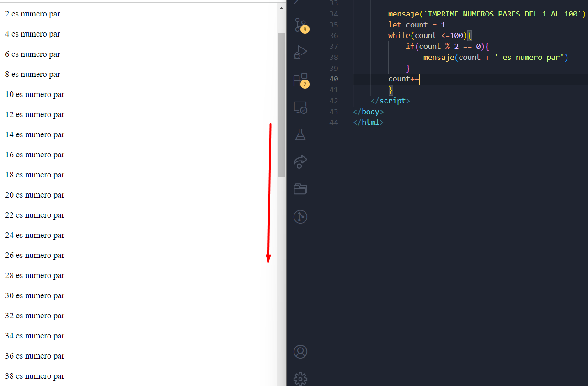The width and height of the screenshot is (588, 386).
Task: Open the Testing flask view
Action: (300, 134)
